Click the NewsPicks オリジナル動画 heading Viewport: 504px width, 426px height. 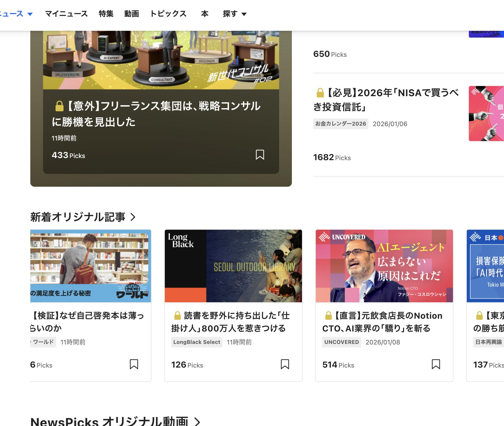click(109, 422)
